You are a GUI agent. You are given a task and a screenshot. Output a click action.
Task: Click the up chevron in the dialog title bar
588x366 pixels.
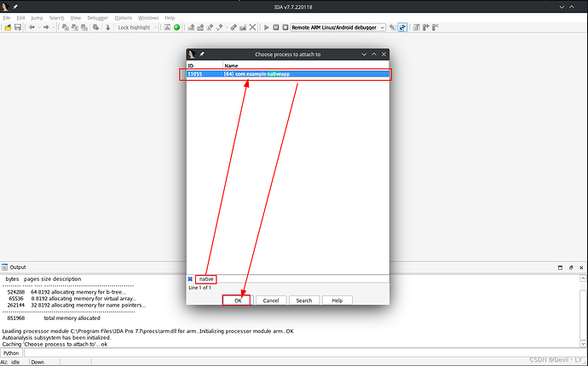(374, 54)
